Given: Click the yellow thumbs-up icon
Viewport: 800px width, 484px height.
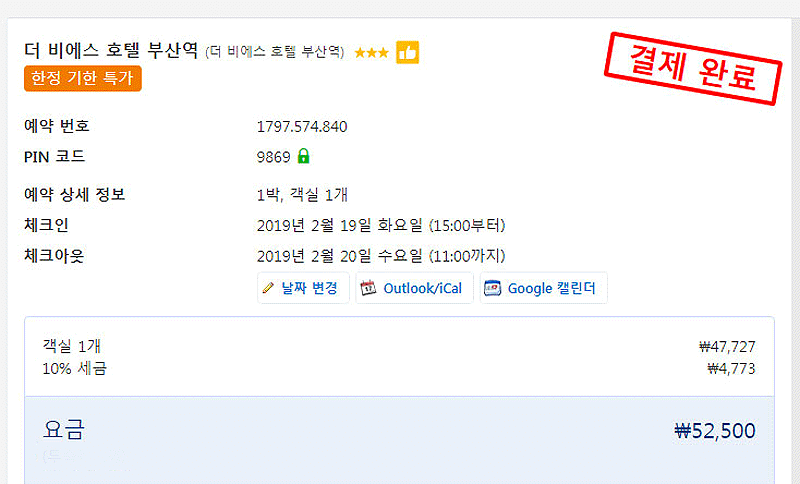Looking at the screenshot, I should (407, 53).
